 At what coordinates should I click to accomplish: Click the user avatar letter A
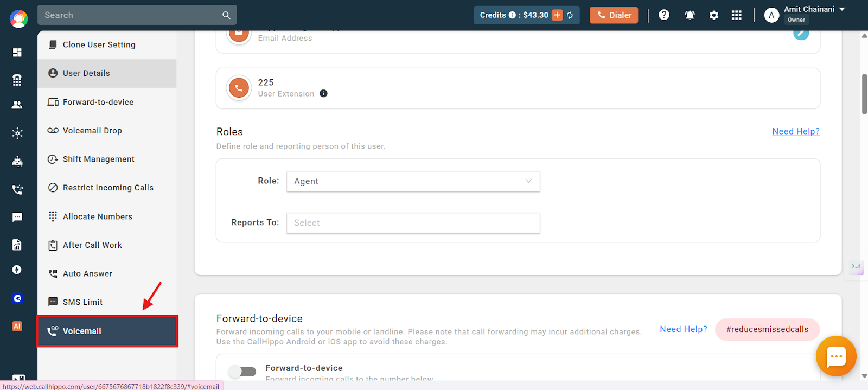771,15
